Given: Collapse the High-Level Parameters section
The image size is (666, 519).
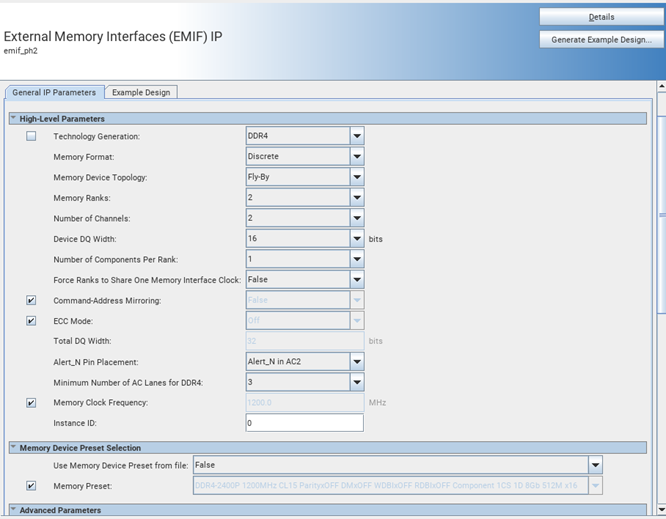Looking at the screenshot, I should [14, 119].
